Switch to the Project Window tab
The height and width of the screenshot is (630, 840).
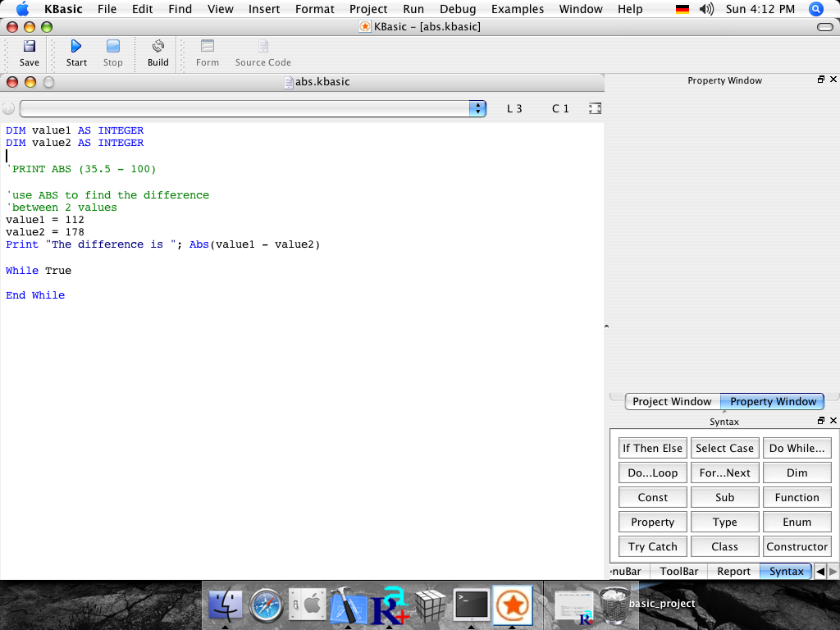tap(671, 401)
